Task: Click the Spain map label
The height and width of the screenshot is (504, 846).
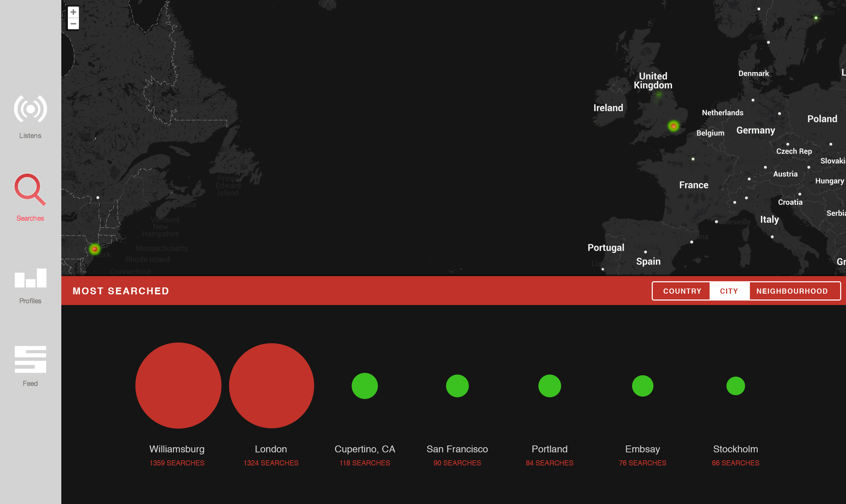Action: [648, 262]
